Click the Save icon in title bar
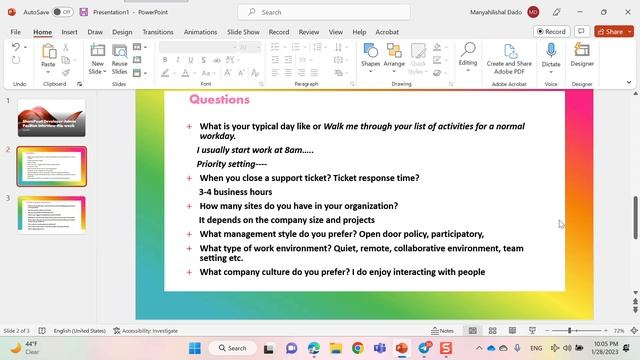The width and height of the screenshot is (640, 360). click(84, 12)
